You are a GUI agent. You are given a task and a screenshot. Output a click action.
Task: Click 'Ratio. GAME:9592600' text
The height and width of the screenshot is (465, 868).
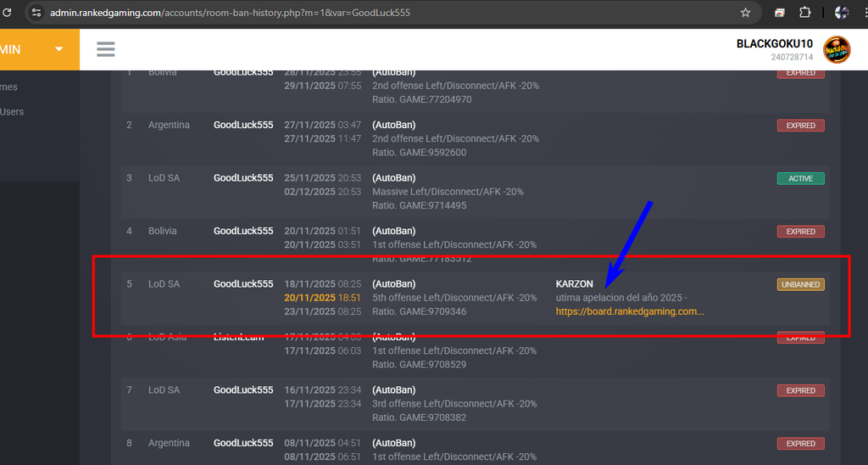pyautogui.click(x=419, y=153)
